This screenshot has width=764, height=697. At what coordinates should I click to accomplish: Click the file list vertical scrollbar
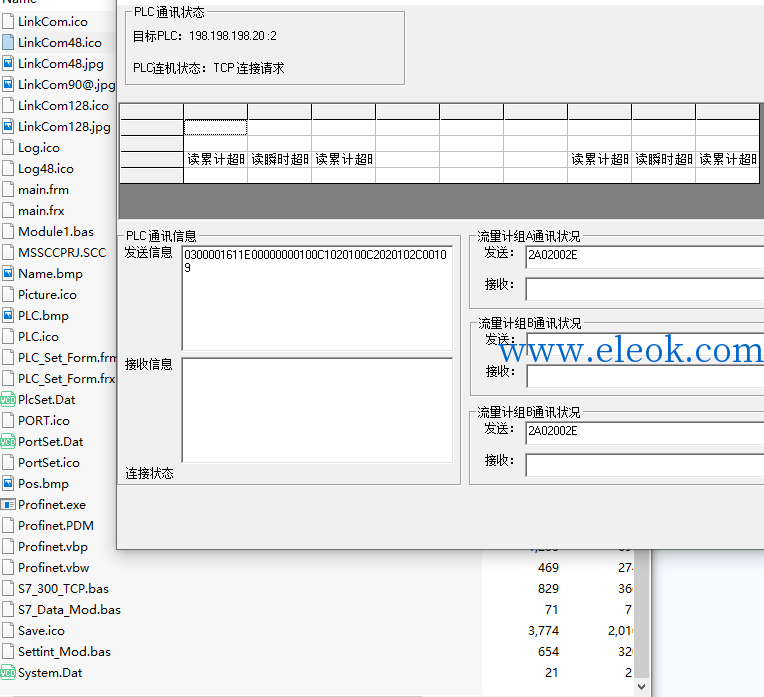coord(642,614)
